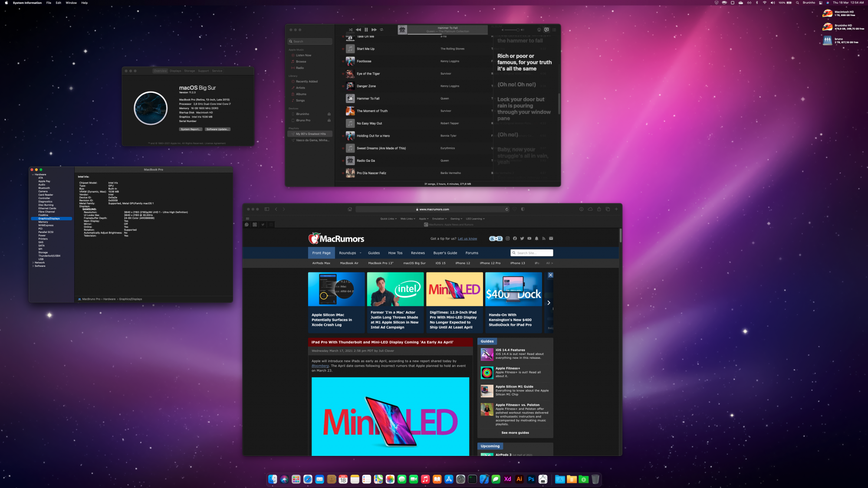Open the Web Links favorites dropdown
The image size is (868, 488).
(408, 219)
